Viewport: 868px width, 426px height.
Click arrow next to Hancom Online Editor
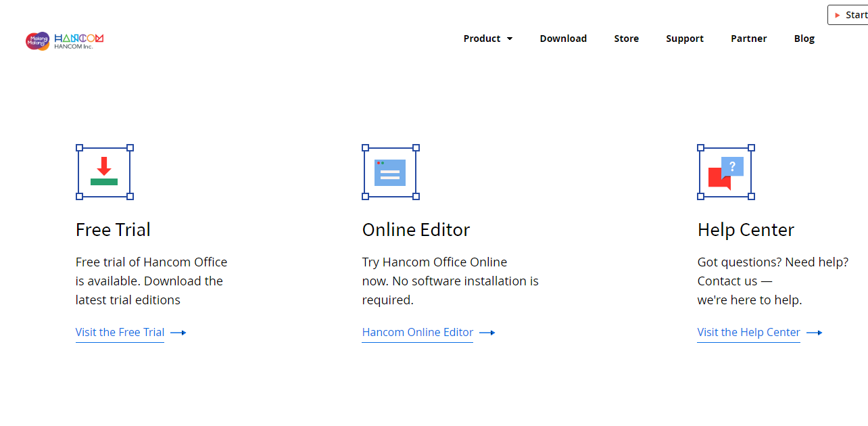(x=487, y=333)
